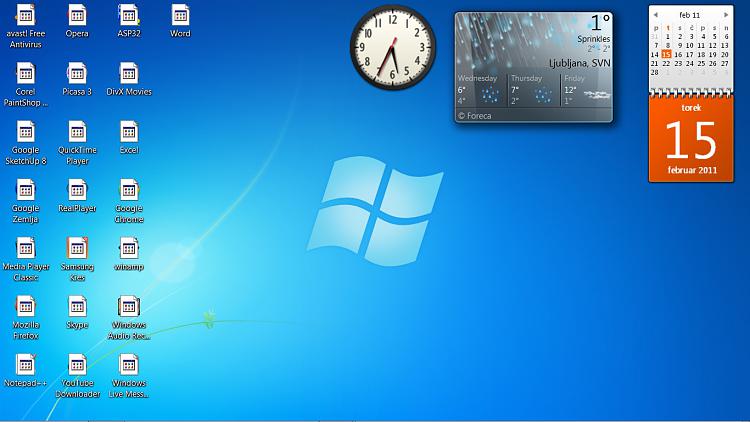The width and height of the screenshot is (750, 422).
Task: Open the RealPlayer shortcut
Action: (x=77, y=196)
